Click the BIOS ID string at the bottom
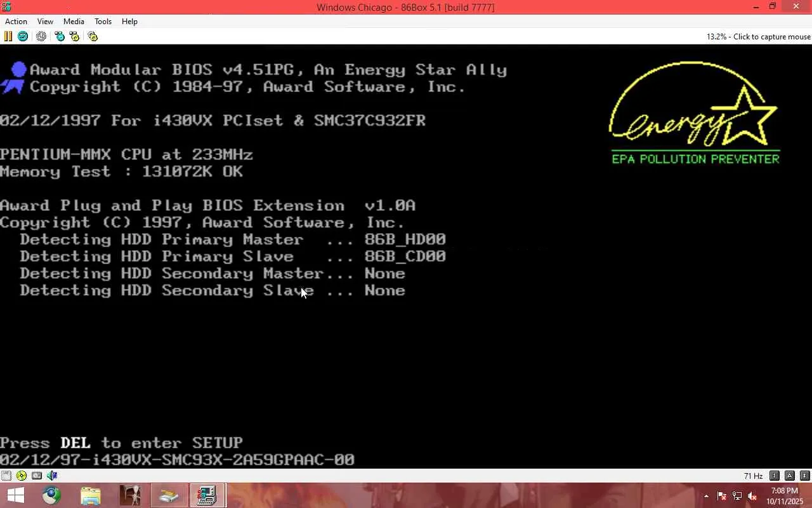The height and width of the screenshot is (508, 812). pyautogui.click(x=177, y=460)
